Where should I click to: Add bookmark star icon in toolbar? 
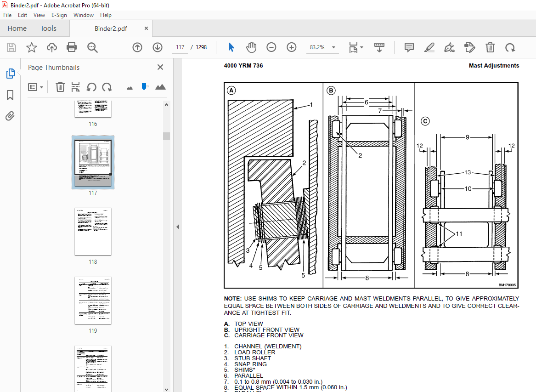click(31, 47)
